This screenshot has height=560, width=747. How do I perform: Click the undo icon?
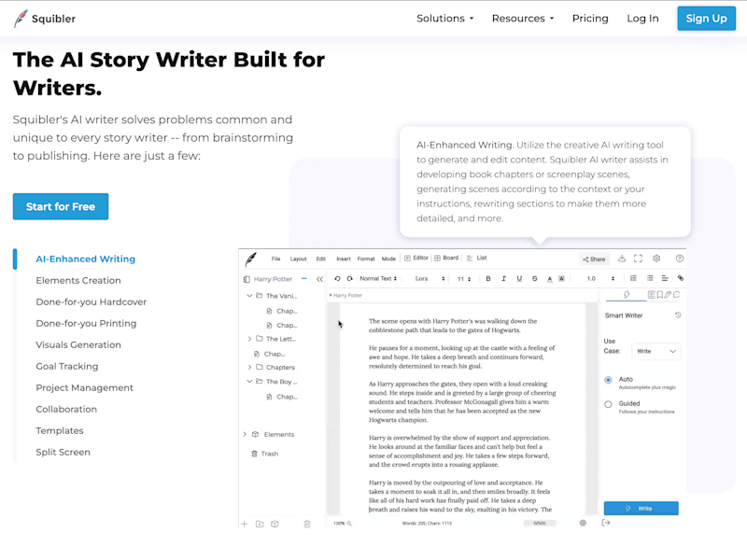click(337, 278)
